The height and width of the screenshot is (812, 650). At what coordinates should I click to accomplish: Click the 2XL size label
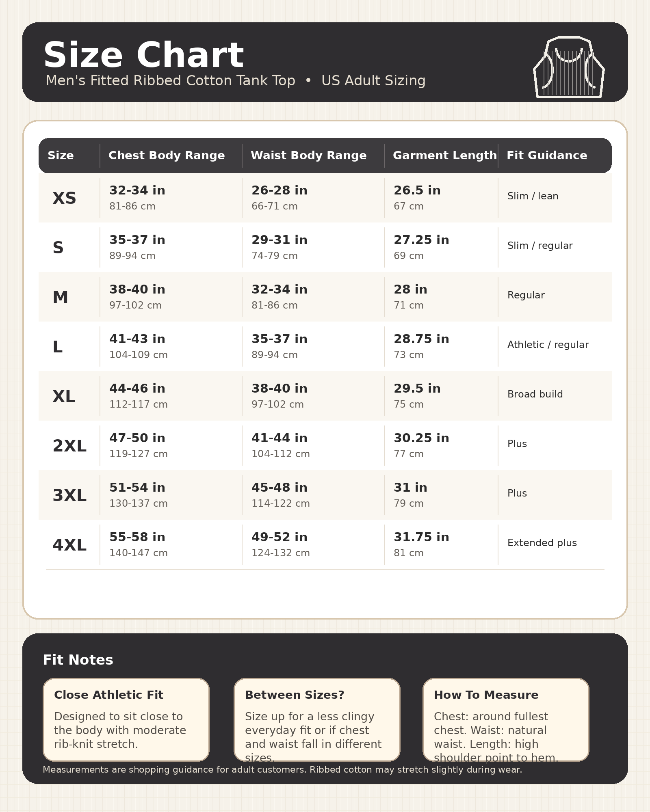coord(69,446)
